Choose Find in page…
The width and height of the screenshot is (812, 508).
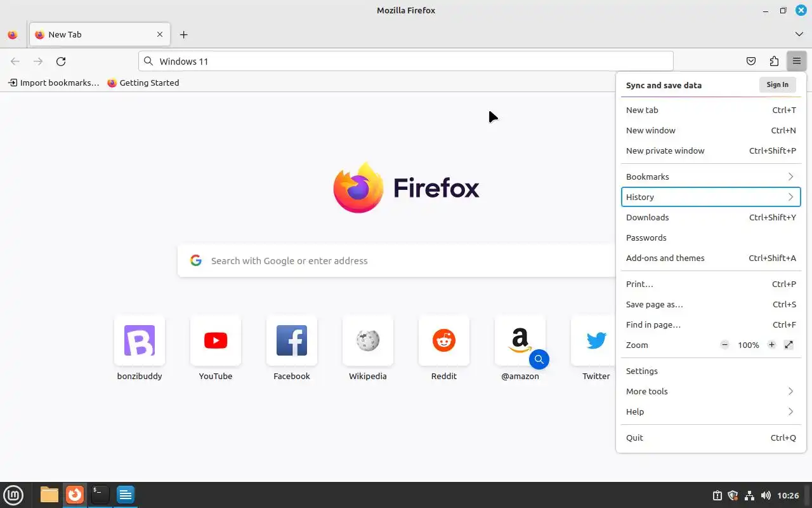click(x=710, y=324)
